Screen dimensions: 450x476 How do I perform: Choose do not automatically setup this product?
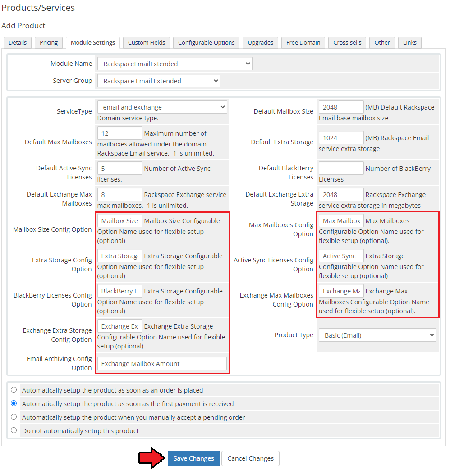click(x=14, y=430)
